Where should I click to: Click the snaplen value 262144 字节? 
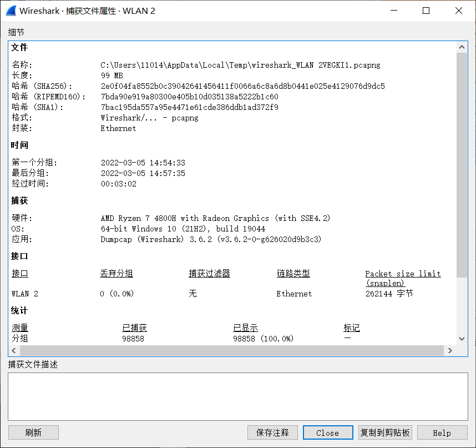[x=389, y=294]
